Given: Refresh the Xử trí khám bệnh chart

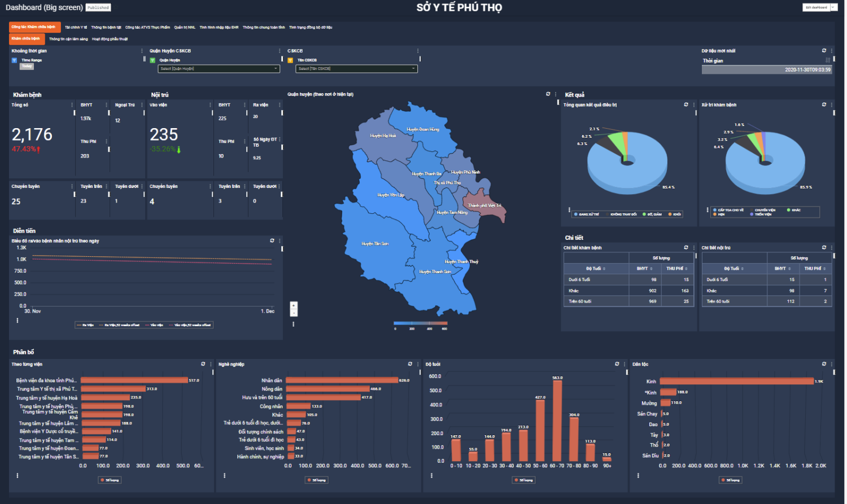Looking at the screenshot, I should click(824, 104).
